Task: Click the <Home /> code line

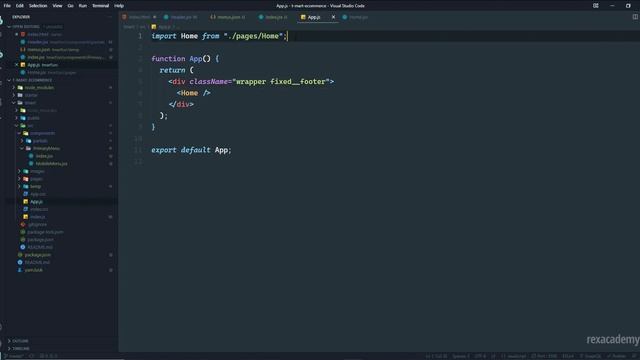Action: coord(193,93)
